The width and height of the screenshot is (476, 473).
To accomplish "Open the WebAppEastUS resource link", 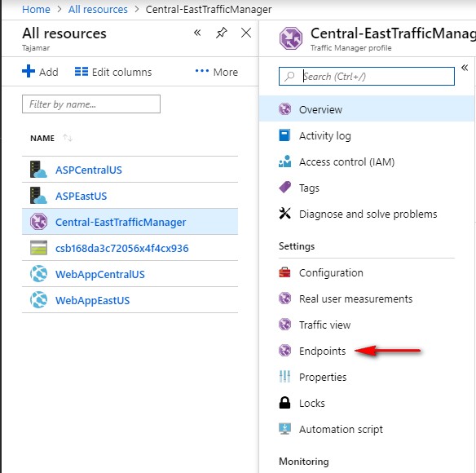I will (x=92, y=300).
